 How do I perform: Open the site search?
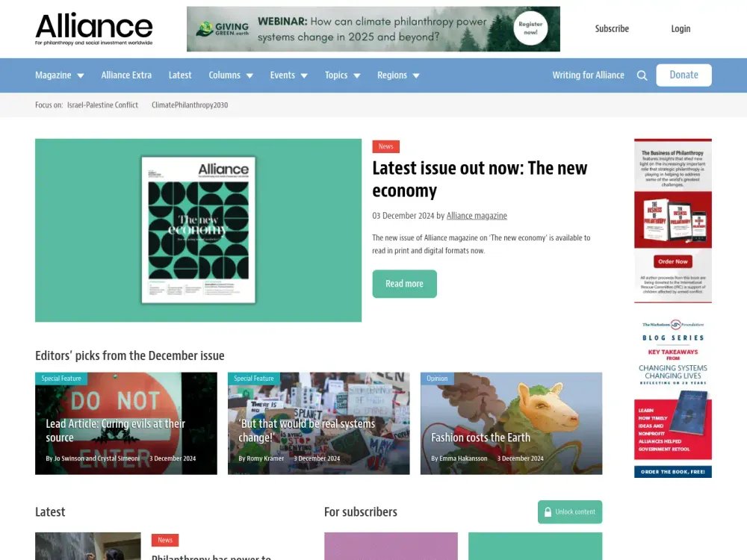click(642, 75)
